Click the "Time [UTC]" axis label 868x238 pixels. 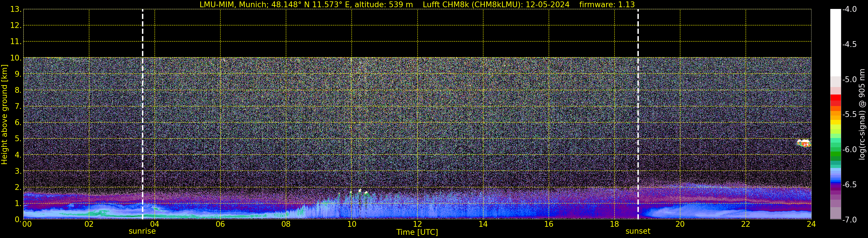417,232
